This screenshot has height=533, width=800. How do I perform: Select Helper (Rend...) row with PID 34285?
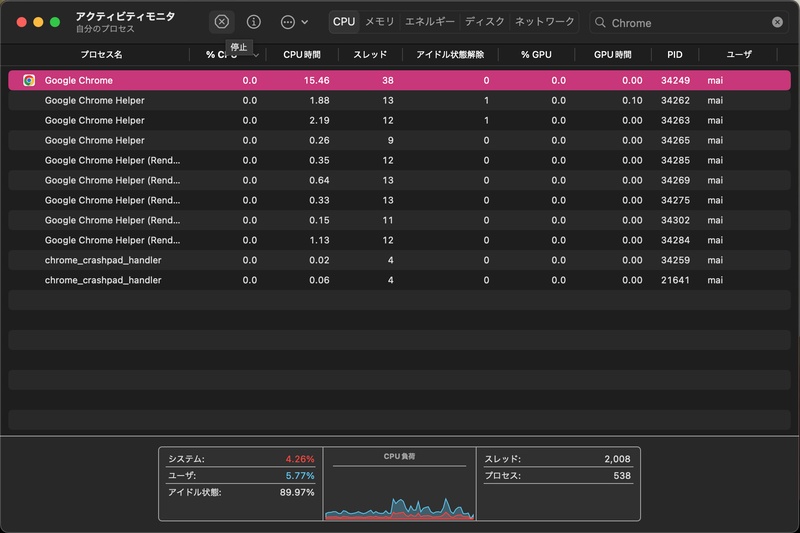(399, 160)
